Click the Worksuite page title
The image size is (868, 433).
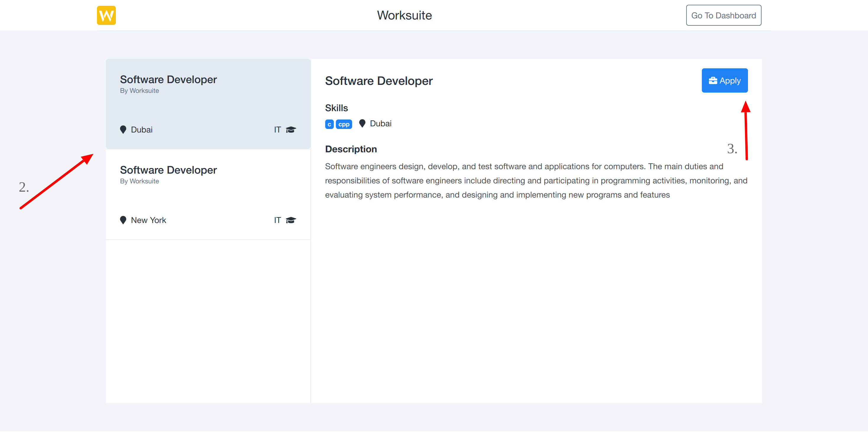(404, 15)
